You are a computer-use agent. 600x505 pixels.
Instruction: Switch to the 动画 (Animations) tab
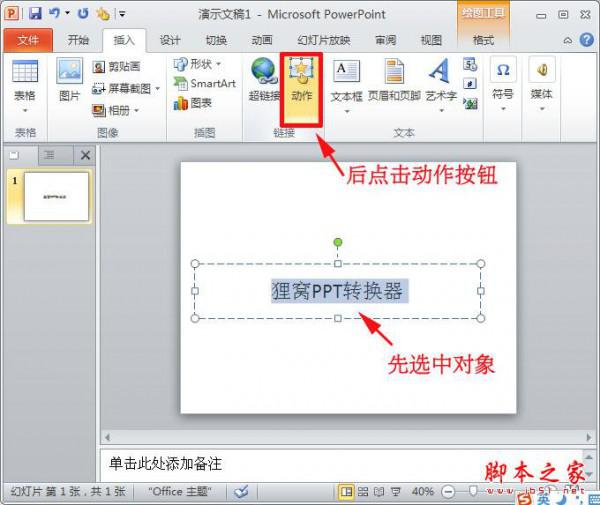262,40
